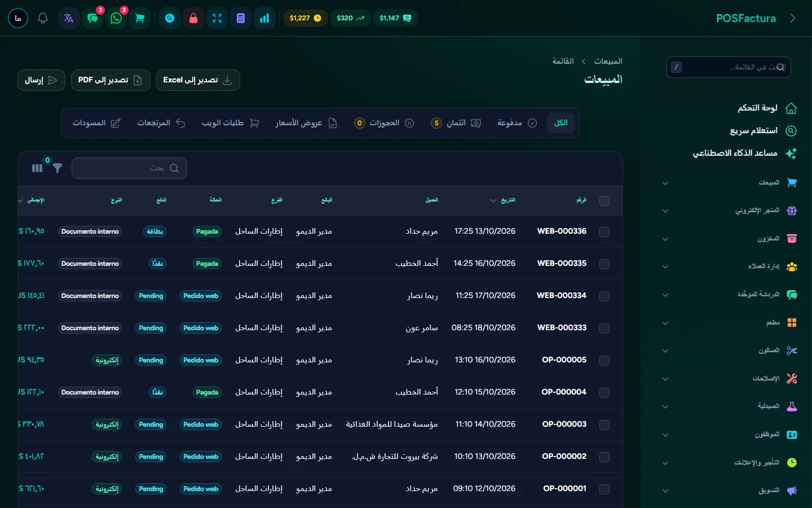Sort table by التاريخ column header
The image size is (812, 508).
(503, 200)
